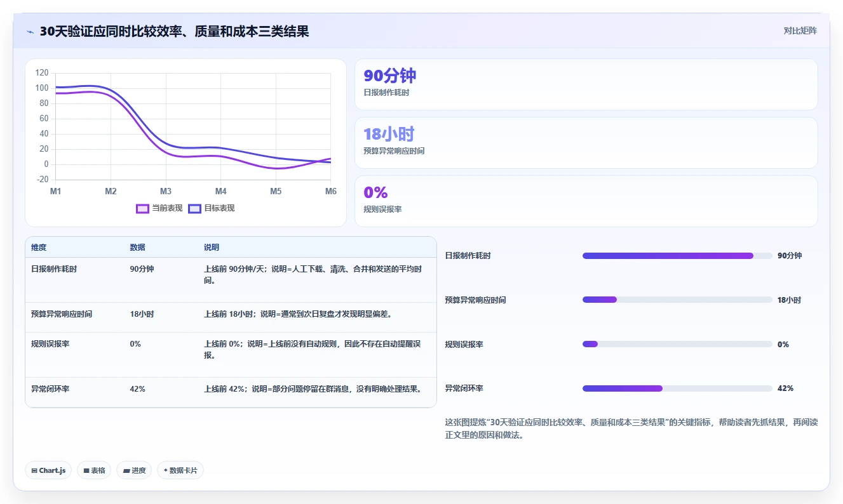This screenshot has height=504, width=843.
Task: Click 日报制作耗时 label in progress list
Action: [468, 256]
